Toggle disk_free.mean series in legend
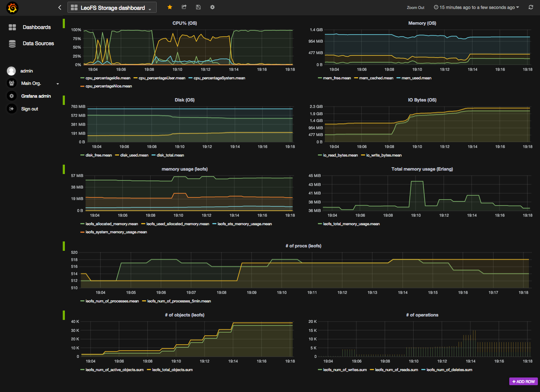540x392 pixels. [97, 155]
